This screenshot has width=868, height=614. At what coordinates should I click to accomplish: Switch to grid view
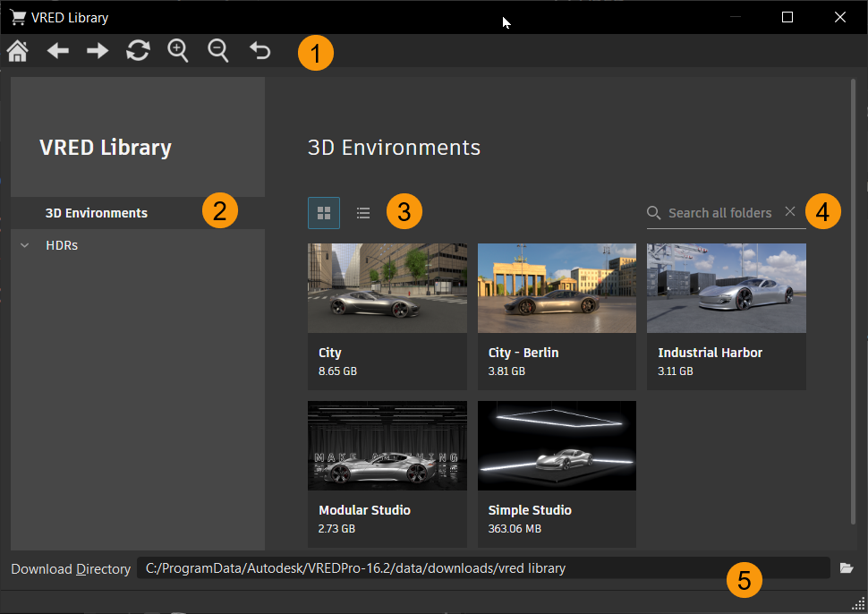click(324, 213)
